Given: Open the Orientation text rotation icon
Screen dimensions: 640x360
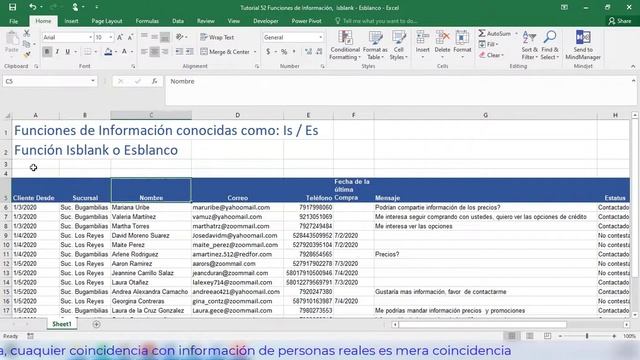Looking at the screenshot, I should click(180, 37).
